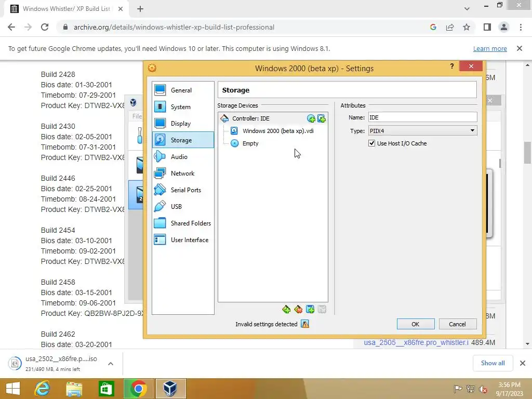532x399 pixels.
Task: Select the Controller: IDE tree entry
Action: click(251, 118)
